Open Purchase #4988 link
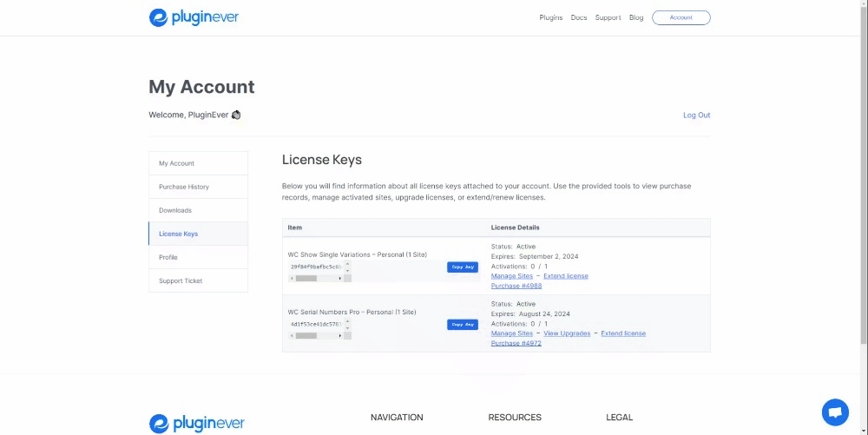Viewport: 868px width, 435px height. pos(516,287)
